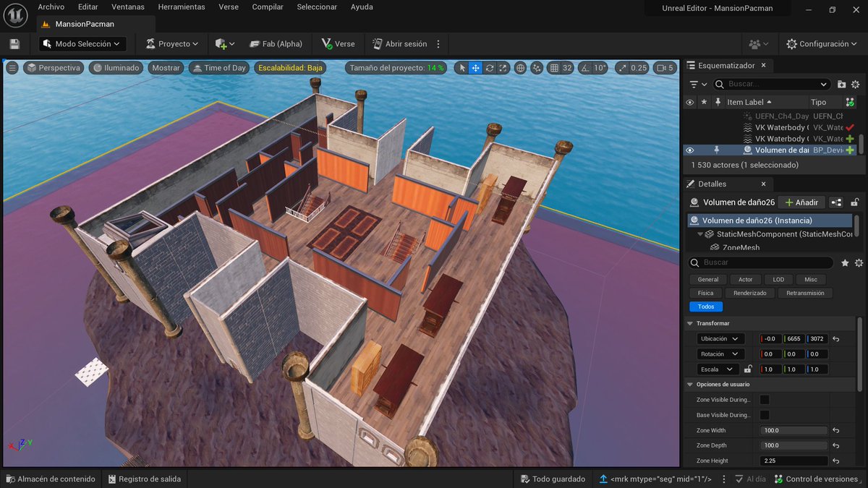Viewport: 868px width, 488px height.
Task: Select the Todos filter button
Action: pos(706,307)
